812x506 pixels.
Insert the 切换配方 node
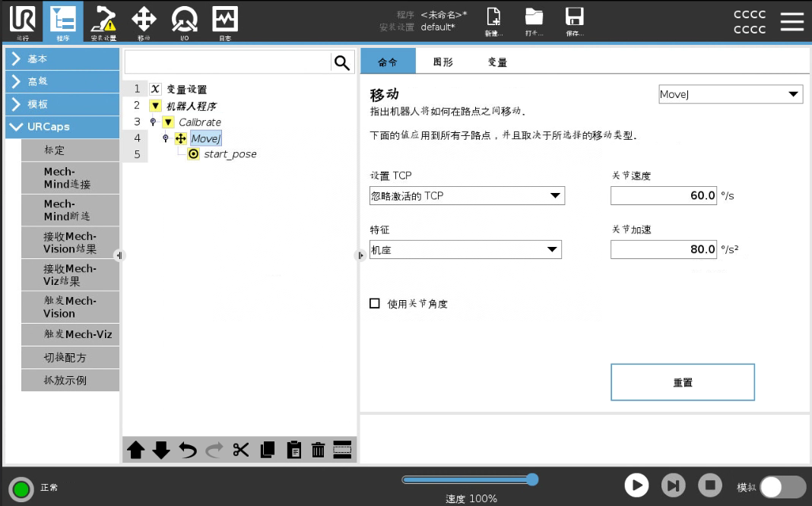(71, 358)
